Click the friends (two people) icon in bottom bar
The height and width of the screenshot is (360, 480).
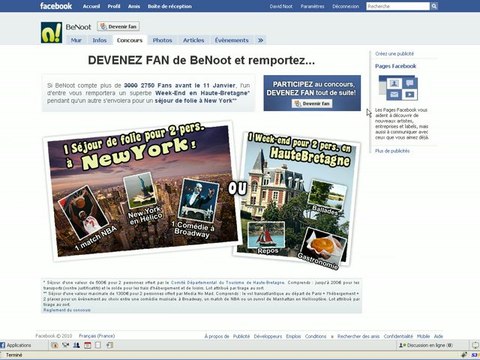pos(76,345)
